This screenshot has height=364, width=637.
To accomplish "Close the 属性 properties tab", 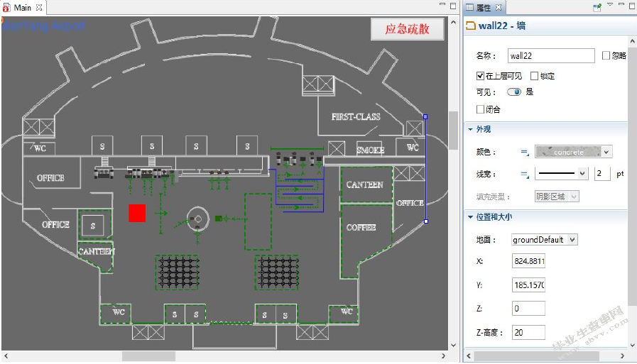I will click(499, 7).
